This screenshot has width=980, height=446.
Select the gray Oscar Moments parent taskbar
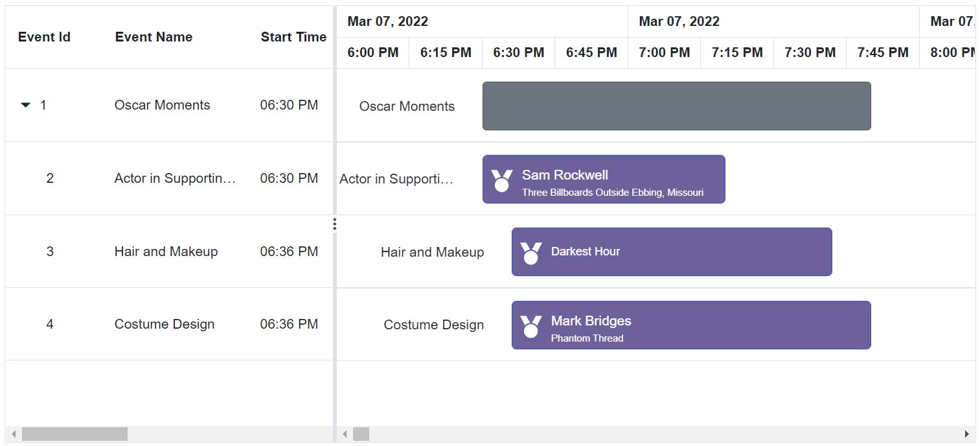click(677, 106)
